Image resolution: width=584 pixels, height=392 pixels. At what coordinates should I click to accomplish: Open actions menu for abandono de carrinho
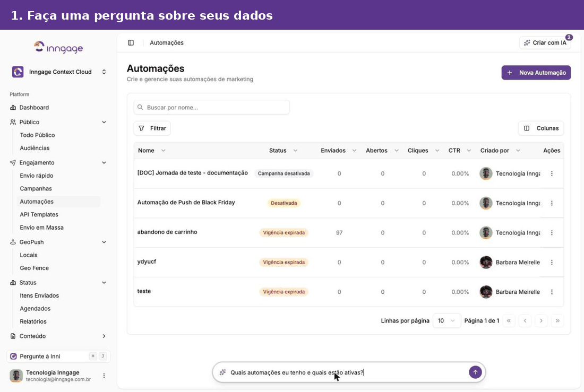pyautogui.click(x=552, y=233)
